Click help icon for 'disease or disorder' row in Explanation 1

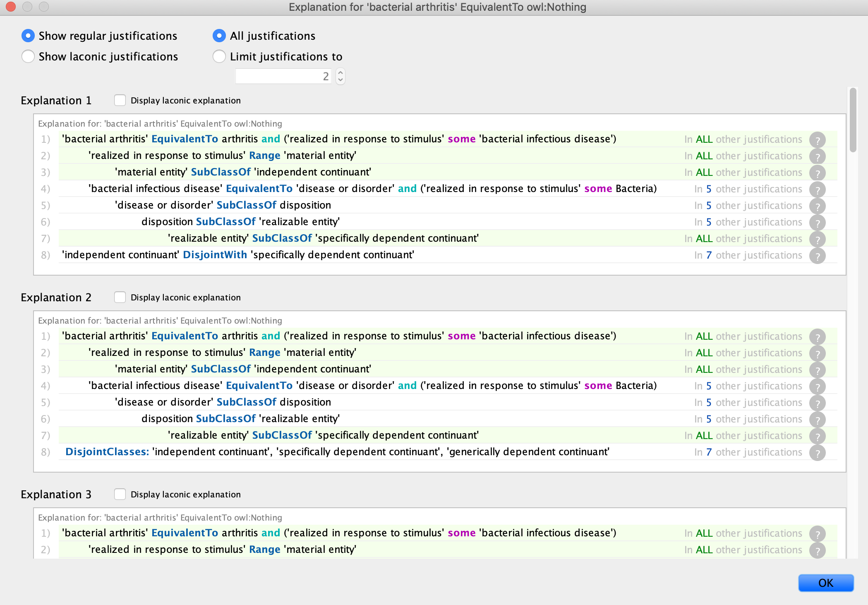click(x=818, y=206)
